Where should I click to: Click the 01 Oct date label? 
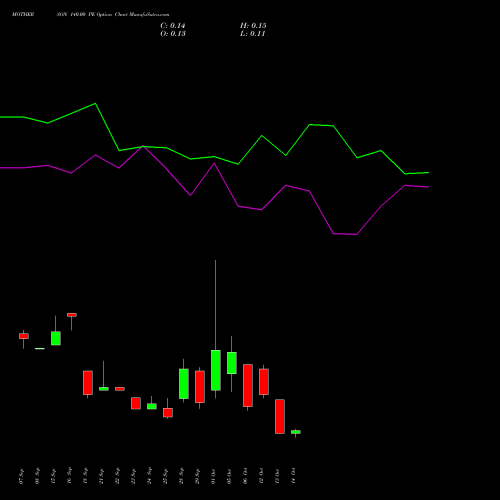point(214,476)
